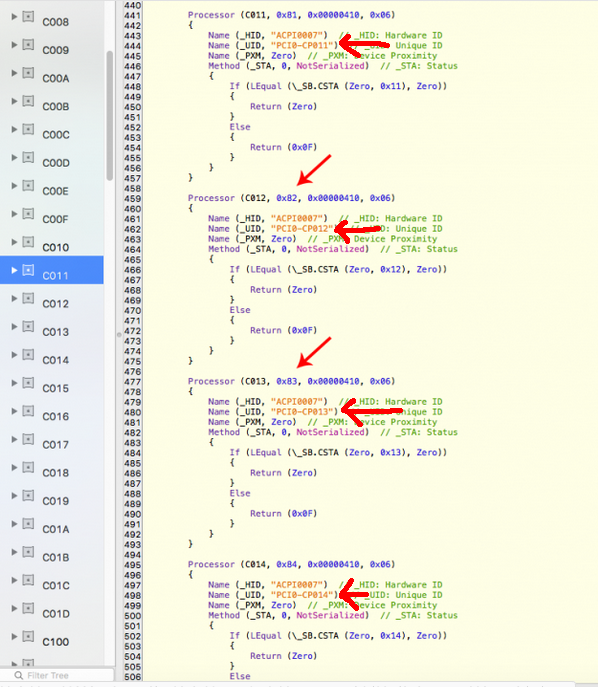Click the C00C processor icon
598x687 pixels.
point(28,129)
